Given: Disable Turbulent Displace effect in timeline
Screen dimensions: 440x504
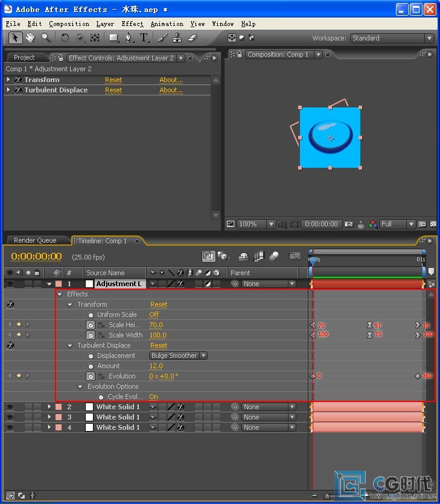Looking at the screenshot, I should click(10, 345).
